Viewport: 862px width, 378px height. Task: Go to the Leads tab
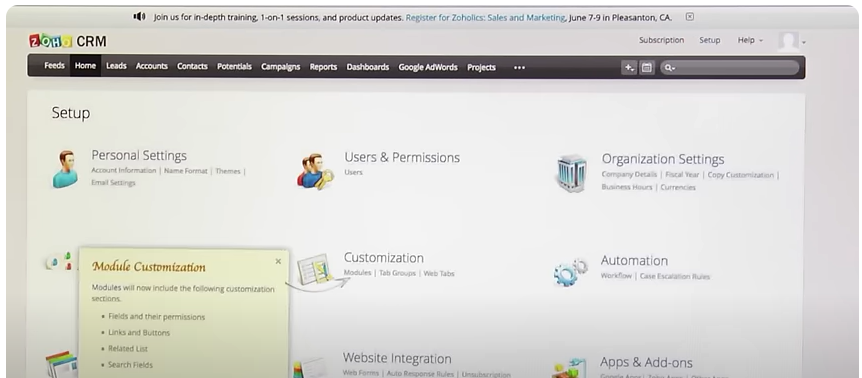pos(116,66)
